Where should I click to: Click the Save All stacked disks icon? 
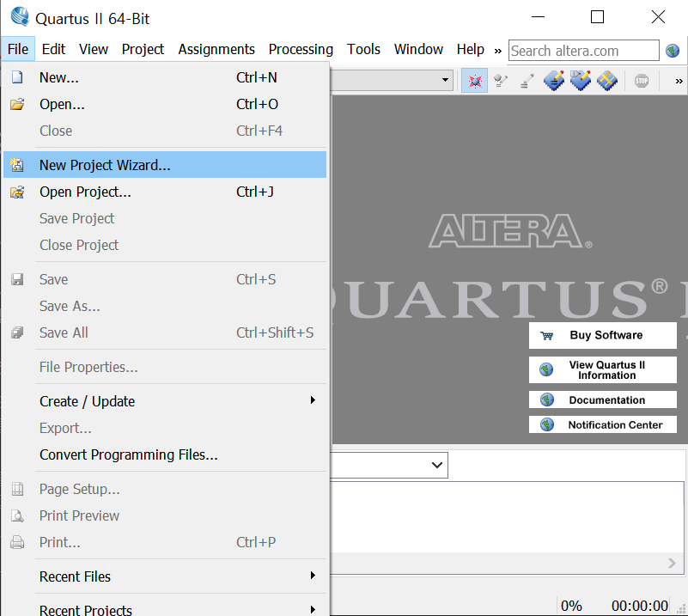click(x=17, y=332)
